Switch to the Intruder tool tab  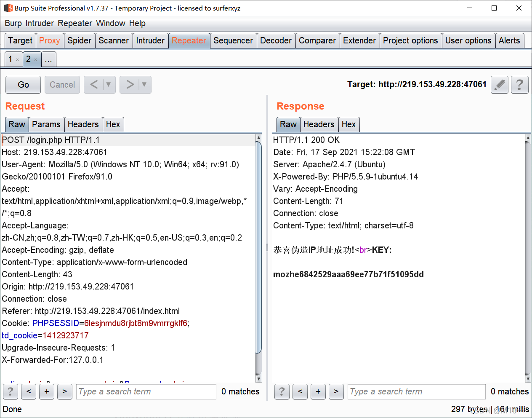(150, 40)
